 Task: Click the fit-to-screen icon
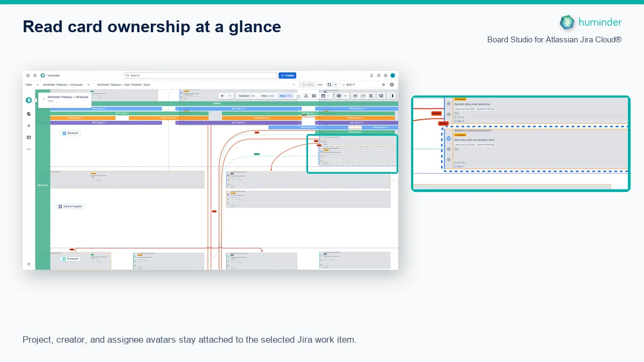pos(371,96)
